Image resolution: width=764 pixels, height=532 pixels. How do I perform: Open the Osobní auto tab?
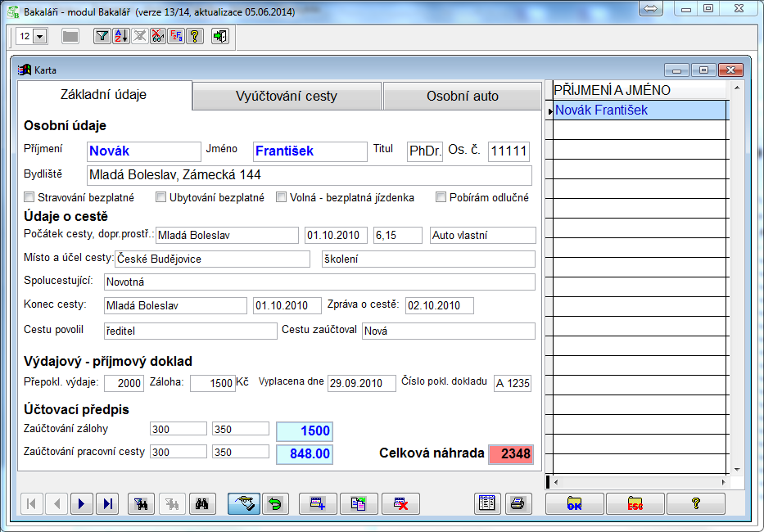click(462, 96)
